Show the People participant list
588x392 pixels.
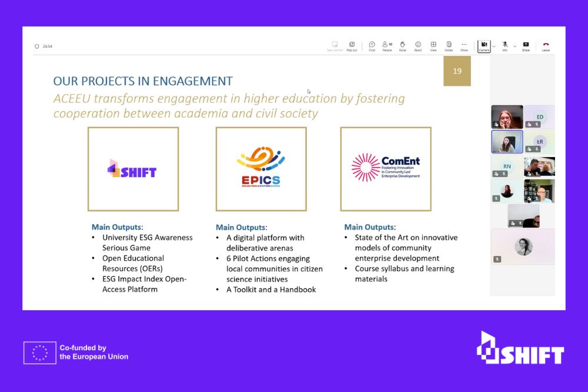(387, 46)
